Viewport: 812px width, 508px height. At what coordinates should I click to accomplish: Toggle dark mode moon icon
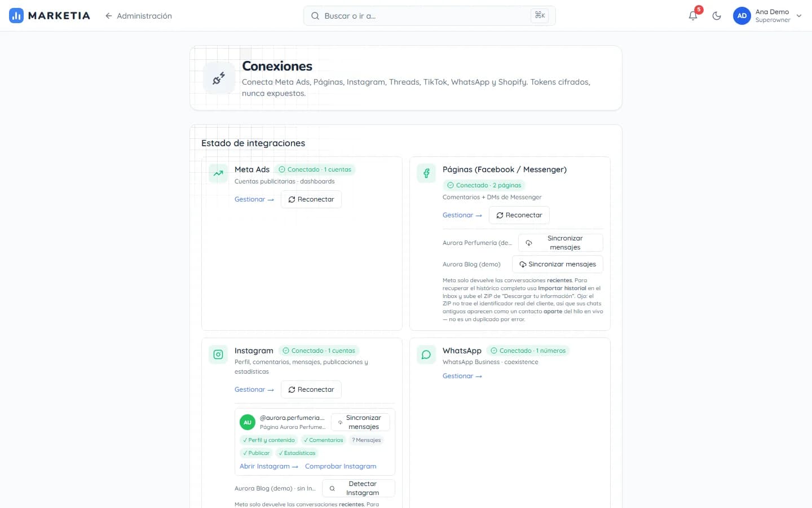717,16
